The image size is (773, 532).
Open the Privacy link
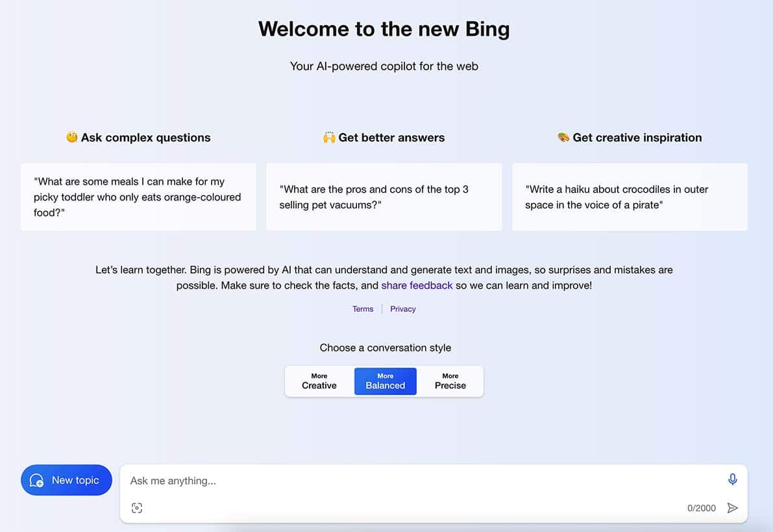pyautogui.click(x=403, y=309)
